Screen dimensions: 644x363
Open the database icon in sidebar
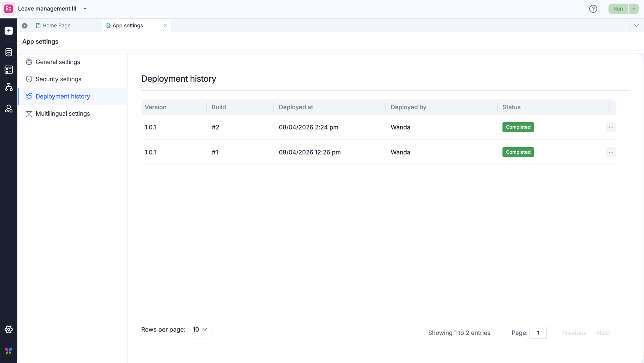(x=9, y=52)
